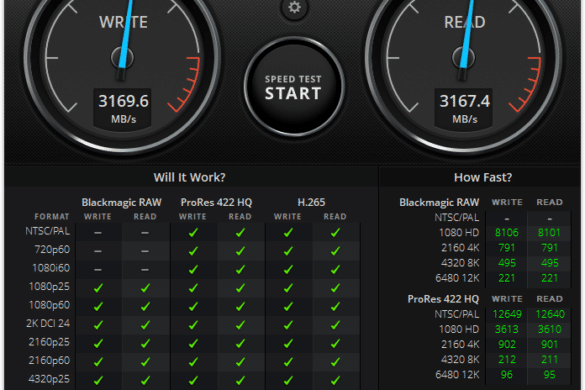Click H.265 read checkmark for 2K DCI 24
Image resolution: width=585 pixels, height=390 pixels.
335,325
